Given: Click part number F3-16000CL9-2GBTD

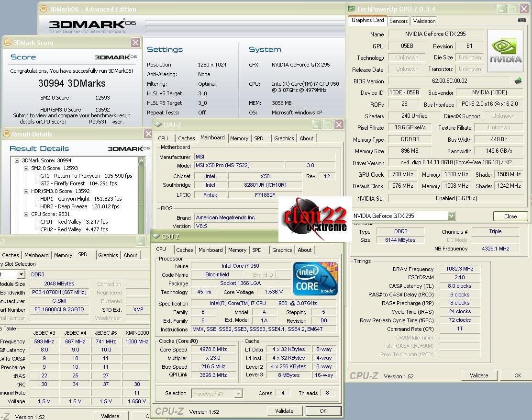Looking at the screenshot, I should 59,309.
